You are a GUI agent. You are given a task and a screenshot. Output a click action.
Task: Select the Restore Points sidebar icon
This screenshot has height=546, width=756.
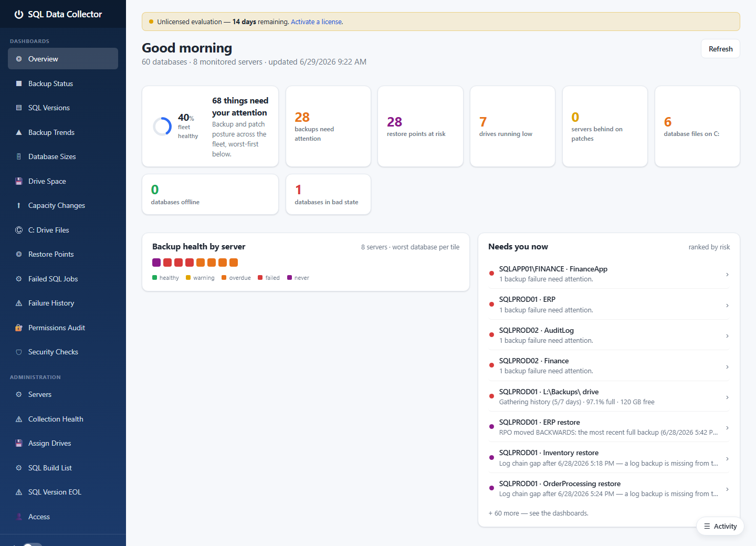(19, 254)
